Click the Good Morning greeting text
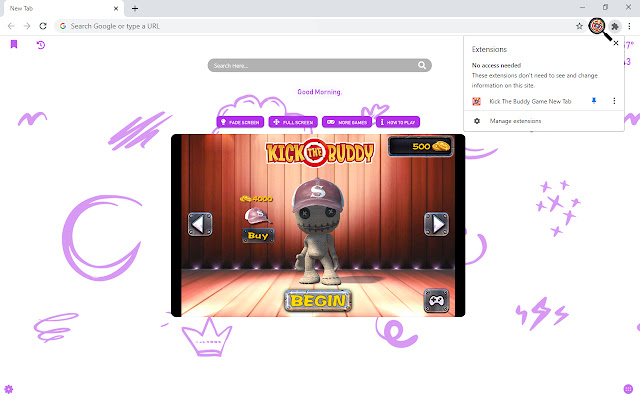640x400 pixels. click(320, 92)
